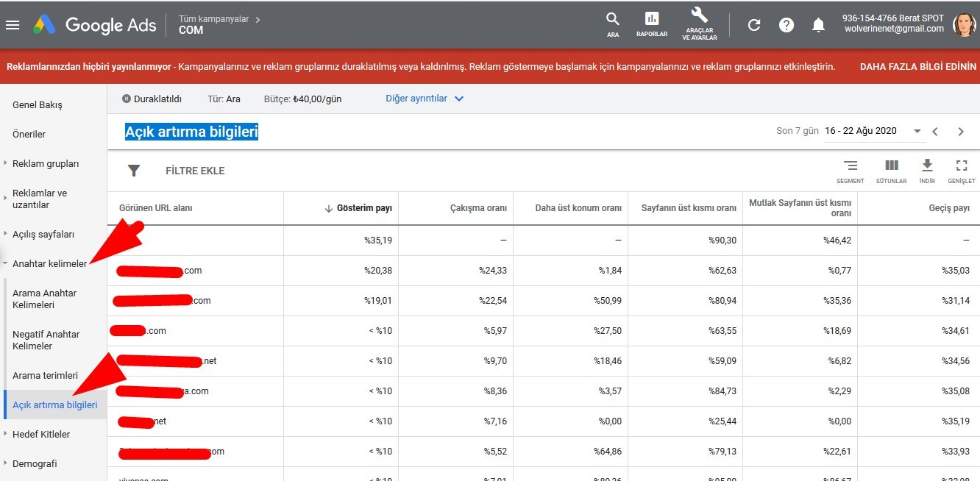Sort by Gösterim payı column
This screenshot has height=481, width=980.
[x=363, y=208]
